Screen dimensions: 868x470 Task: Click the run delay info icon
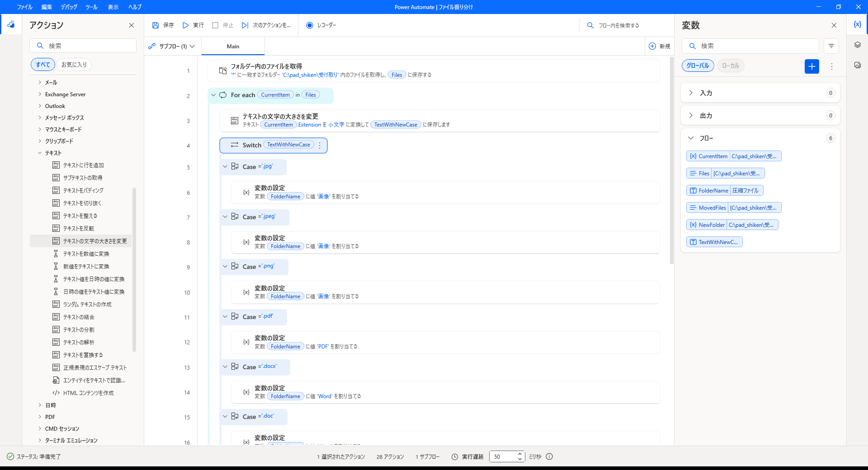(549, 456)
